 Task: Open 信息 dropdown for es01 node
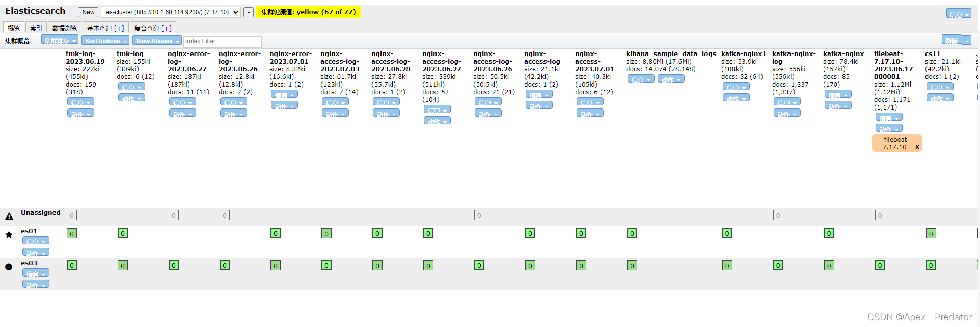pos(36,241)
